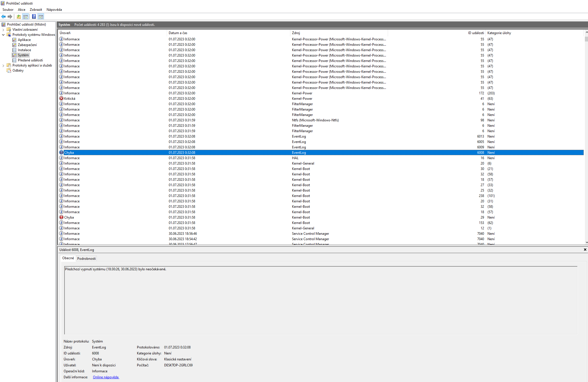Viewport: 588px width, 382px height.
Task: Select the Chyba Kernel-Boot event 29 row
Action: 182,217
